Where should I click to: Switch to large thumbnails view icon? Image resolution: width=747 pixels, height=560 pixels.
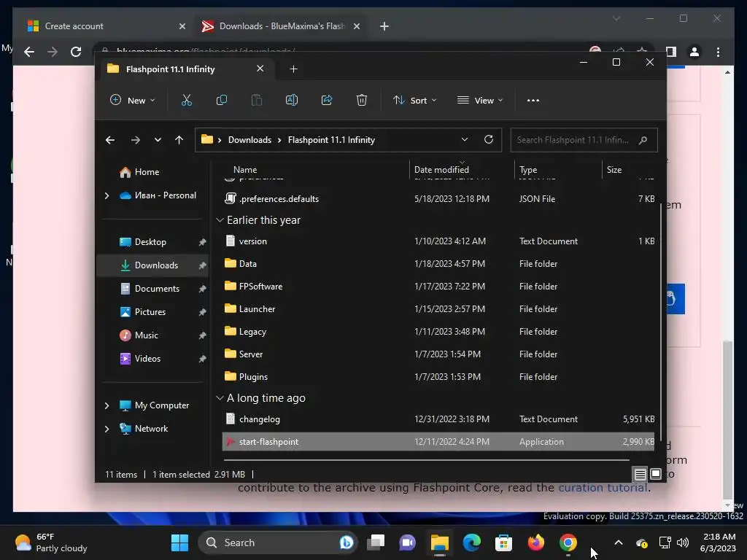point(656,474)
